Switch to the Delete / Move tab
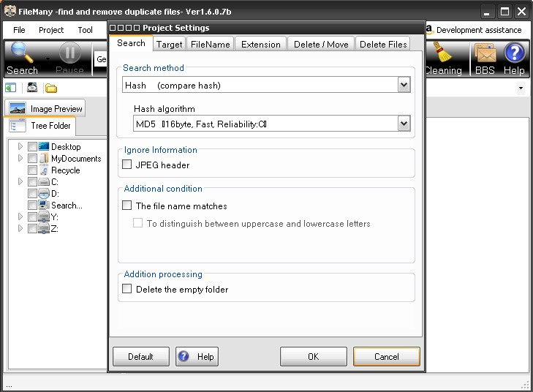The height and width of the screenshot is (392, 533). 321,44
